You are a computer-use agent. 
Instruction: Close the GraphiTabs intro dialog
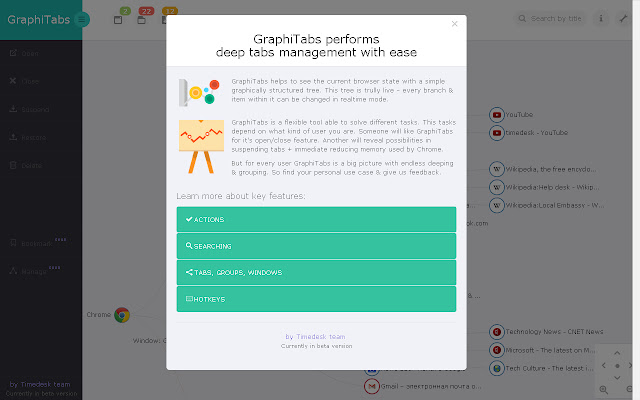(454, 24)
